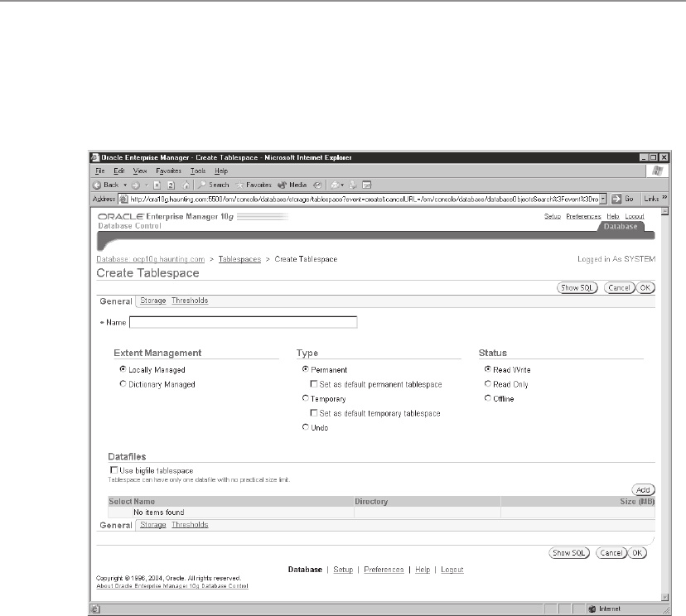Open the View menu
The height and width of the screenshot is (616, 686).
tap(140, 171)
